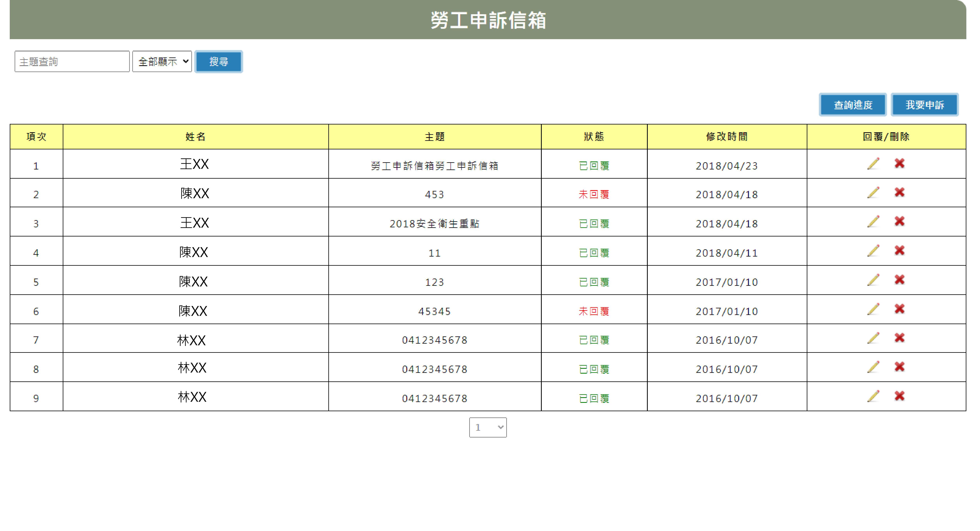Click the 修改時間 column header
980x531 pixels.
727,137
